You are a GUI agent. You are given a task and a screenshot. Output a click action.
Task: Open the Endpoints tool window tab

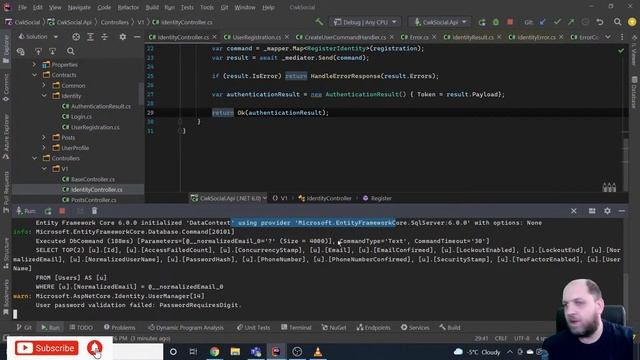tap(373, 327)
